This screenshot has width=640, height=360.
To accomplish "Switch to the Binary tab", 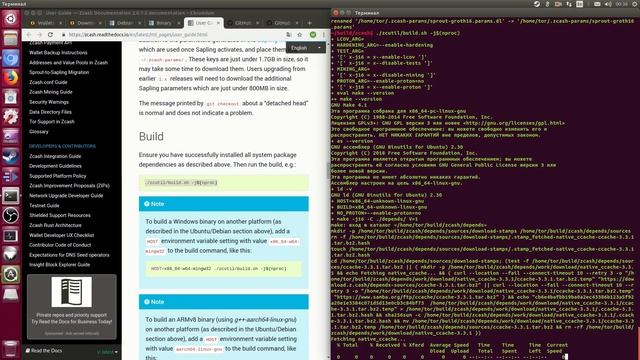I will [x=164, y=23].
